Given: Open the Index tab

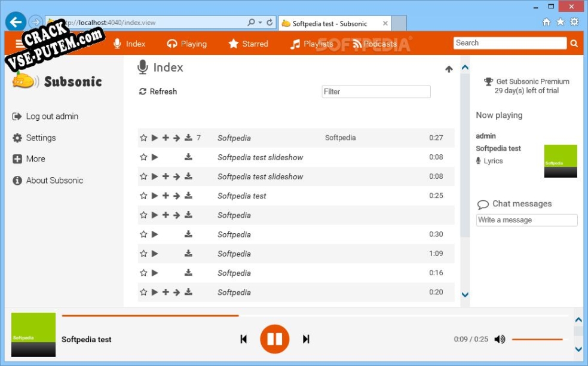Looking at the screenshot, I should (130, 44).
